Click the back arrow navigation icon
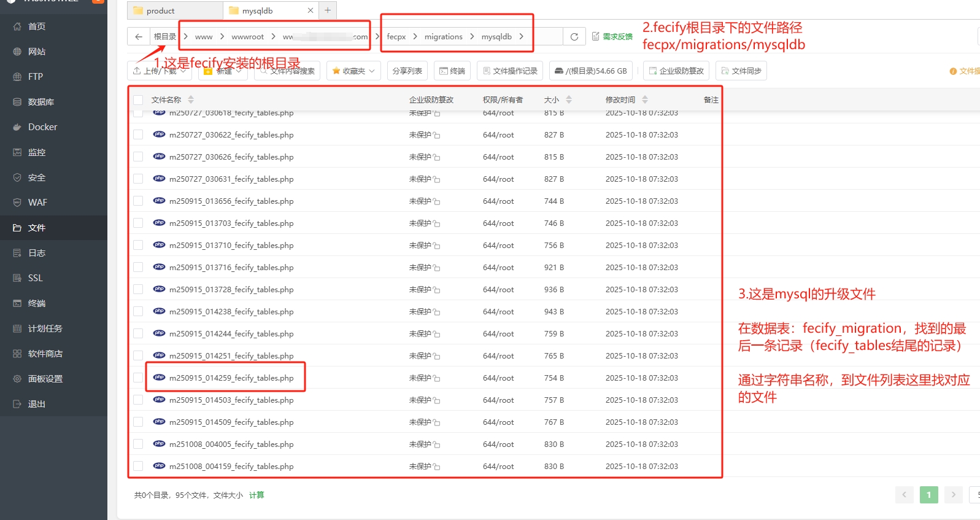Viewport: 980px width, 520px height. [x=139, y=37]
